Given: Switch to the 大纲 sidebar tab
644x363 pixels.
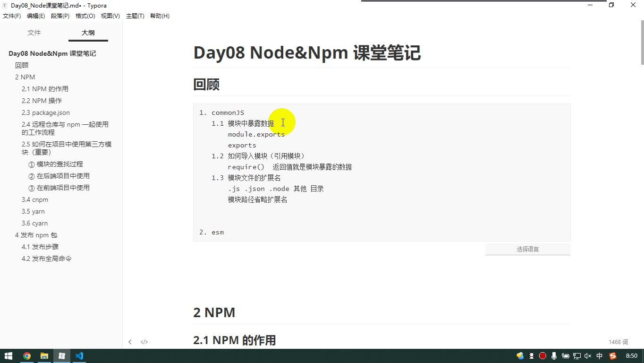Looking at the screenshot, I should tap(88, 33).
